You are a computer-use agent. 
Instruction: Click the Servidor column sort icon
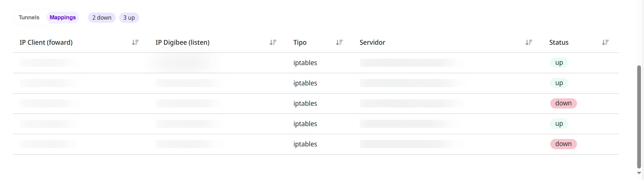(x=529, y=42)
